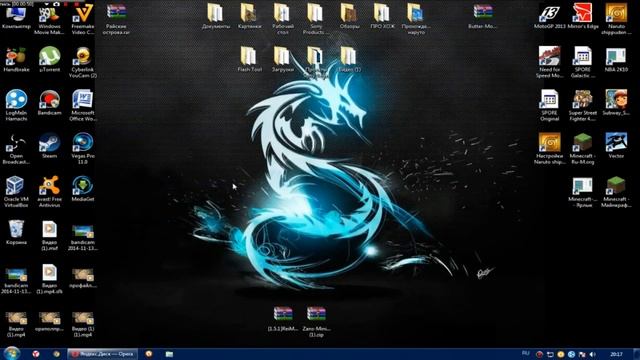The height and width of the screenshot is (360, 640).
Task: Click pinned Yandex browser taskbar icon
Action: point(36,354)
